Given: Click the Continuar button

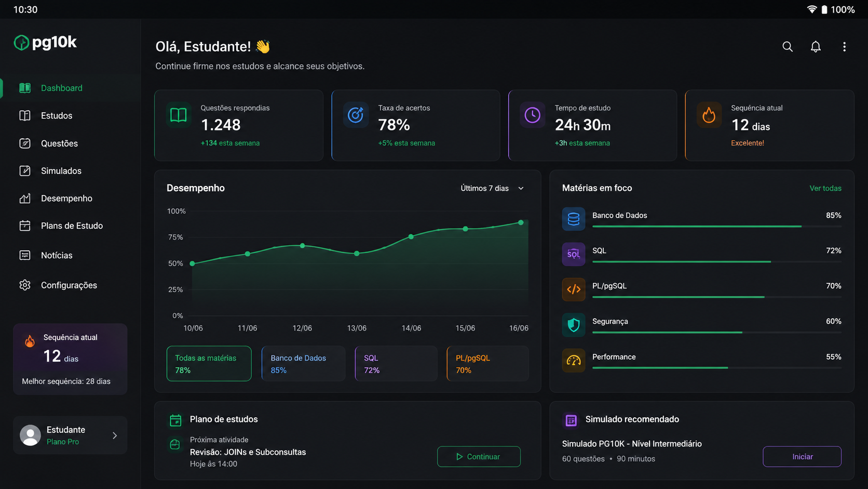Looking at the screenshot, I should (x=479, y=456).
